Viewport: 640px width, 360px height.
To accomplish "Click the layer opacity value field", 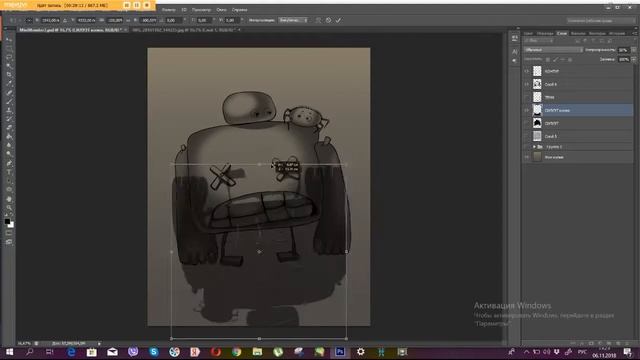I will (x=623, y=50).
